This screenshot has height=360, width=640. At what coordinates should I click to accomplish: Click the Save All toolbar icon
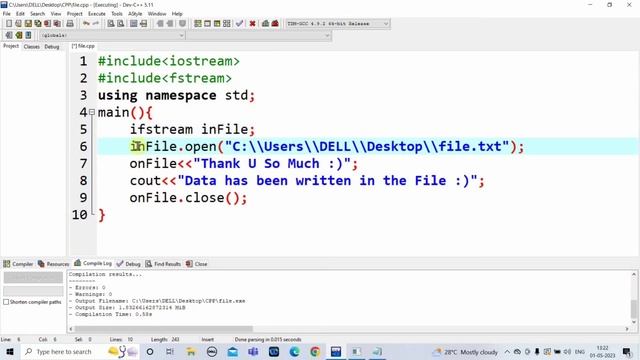coord(38,24)
